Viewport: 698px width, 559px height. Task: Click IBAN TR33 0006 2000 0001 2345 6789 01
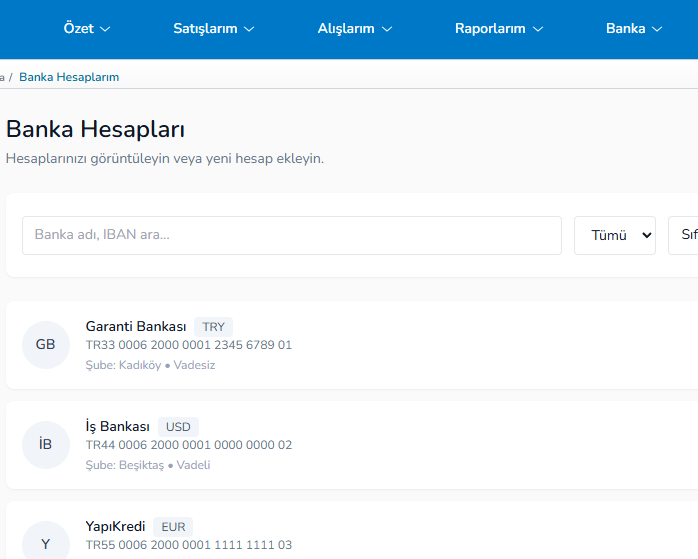coord(189,345)
